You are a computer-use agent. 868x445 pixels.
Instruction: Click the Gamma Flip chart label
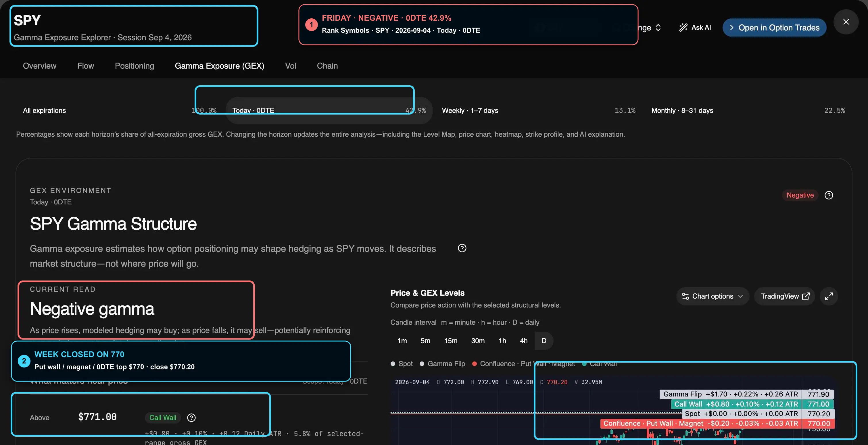pyautogui.click(x=731, y=394)
